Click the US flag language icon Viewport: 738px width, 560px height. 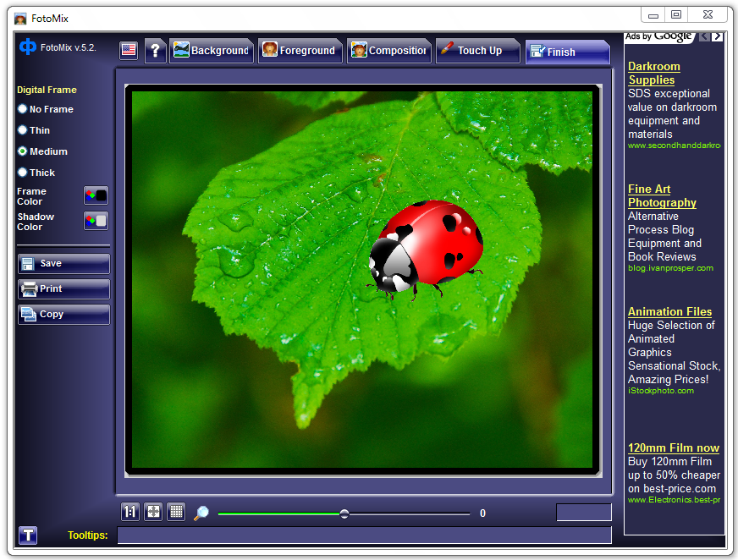pos(129,50)
